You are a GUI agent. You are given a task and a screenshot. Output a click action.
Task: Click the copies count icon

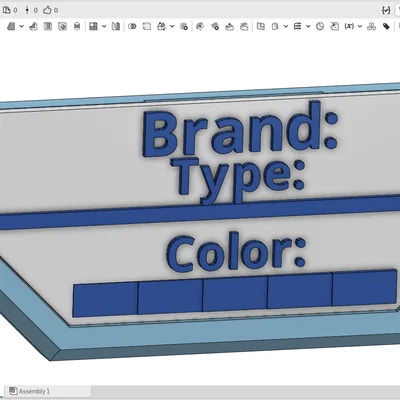tap(7, 10)
